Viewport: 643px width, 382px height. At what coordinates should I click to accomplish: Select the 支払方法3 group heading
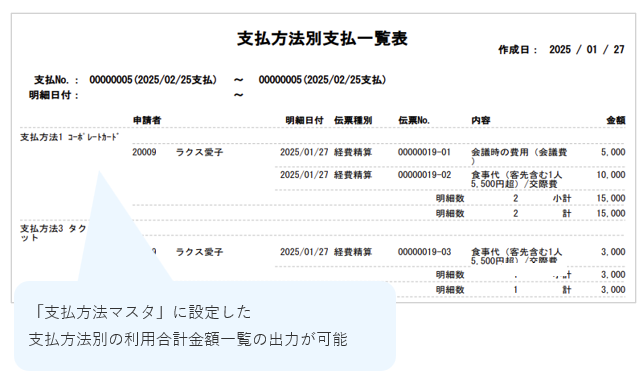tap(53, 233)
